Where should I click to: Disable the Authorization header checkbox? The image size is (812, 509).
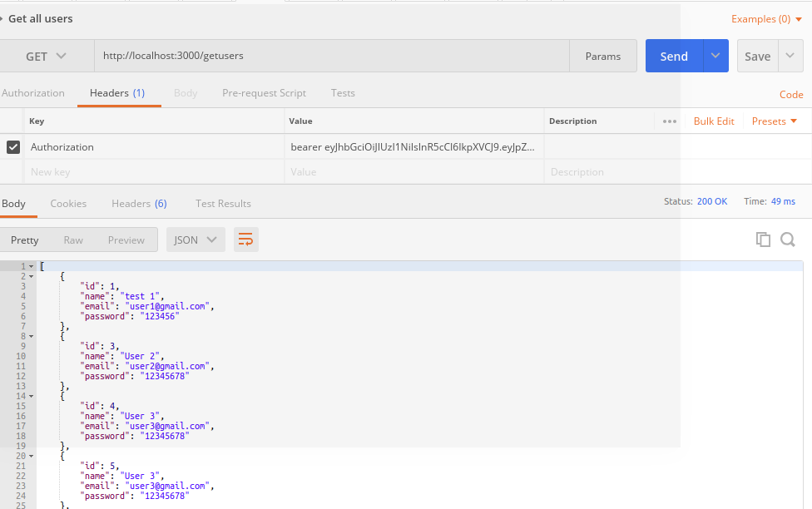(14, 146)
